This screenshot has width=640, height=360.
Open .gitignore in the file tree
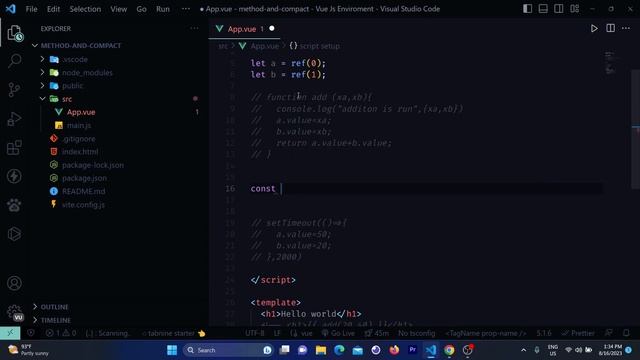(x=79, y=139)
